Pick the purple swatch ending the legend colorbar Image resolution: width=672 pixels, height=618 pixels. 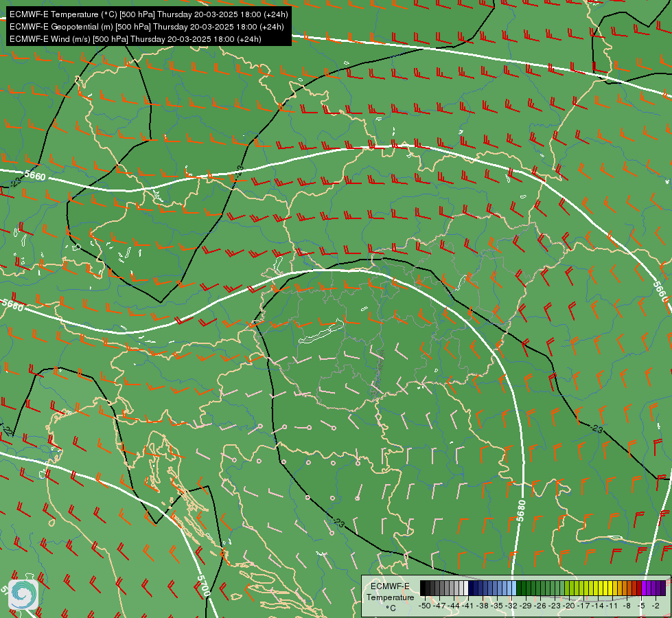click(x=663, y=588)
